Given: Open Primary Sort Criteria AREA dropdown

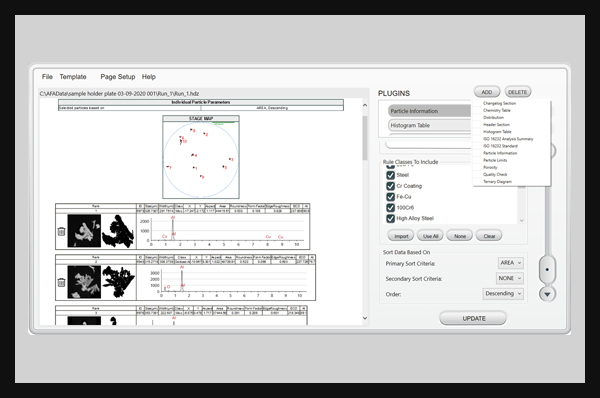Looking at the screenshot, I should click(x=510, y=263).
